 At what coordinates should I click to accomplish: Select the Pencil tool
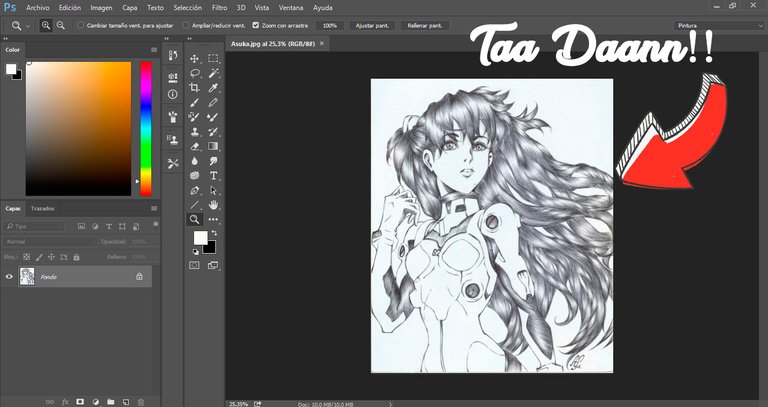tap(213, 102)
